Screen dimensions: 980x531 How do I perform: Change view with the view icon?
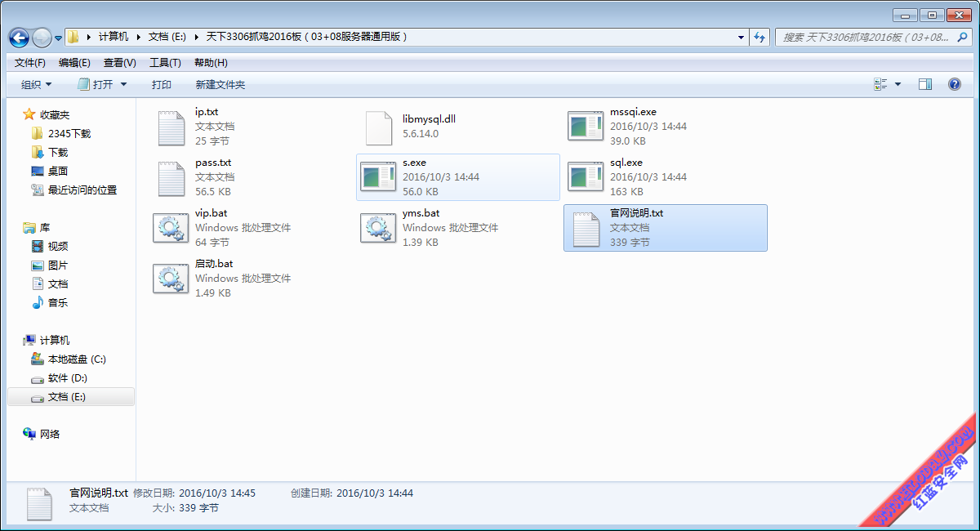tap(880, 84)
